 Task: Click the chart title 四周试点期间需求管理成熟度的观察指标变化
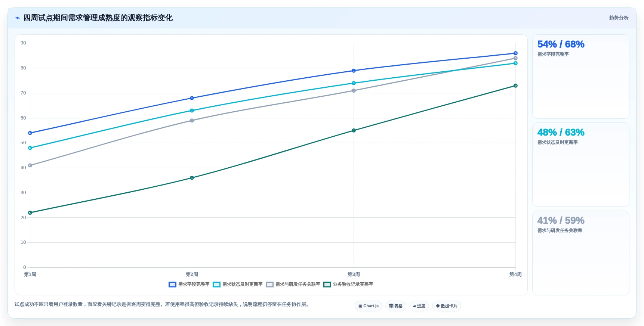[x=98, y=18]
